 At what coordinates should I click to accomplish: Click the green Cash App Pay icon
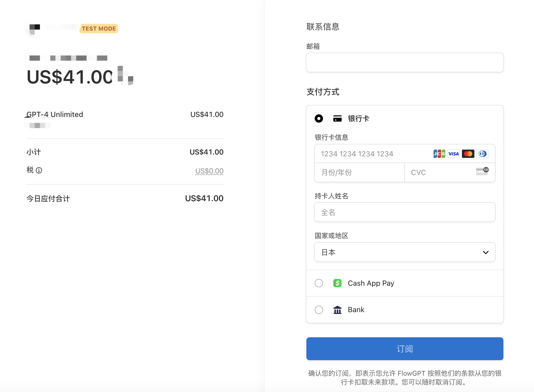click(337, 283)
